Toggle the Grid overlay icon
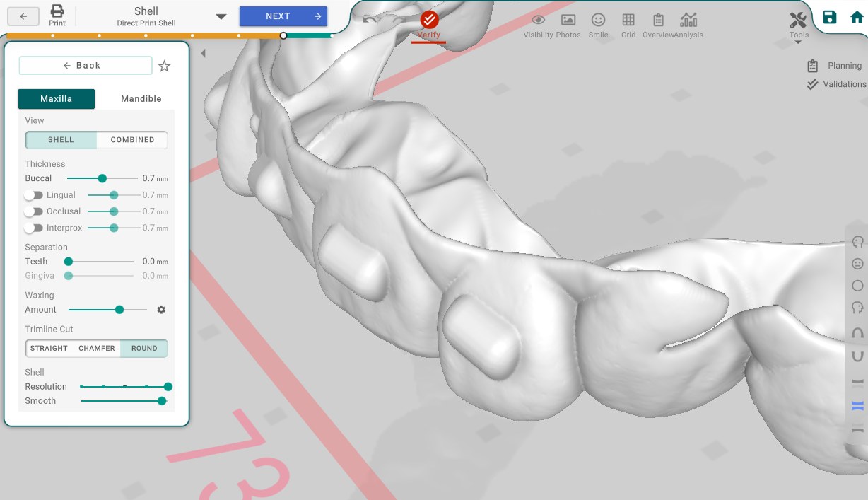Screen dimensions: 868x500 [628, 20]
